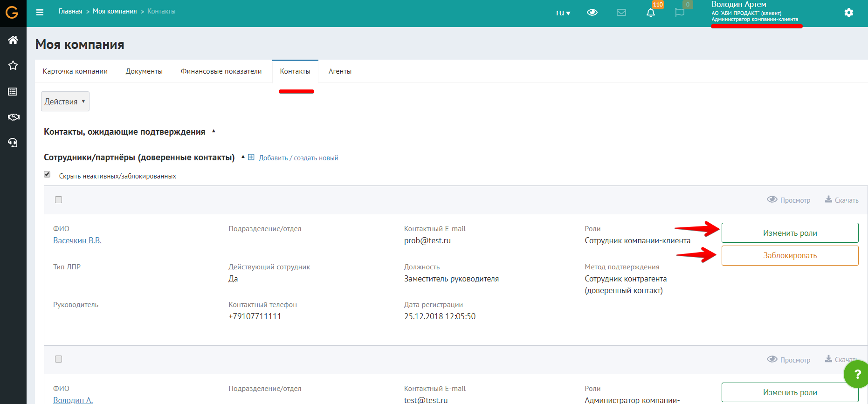
Task: Open the Действия dropdown
Action: point(65,102)
